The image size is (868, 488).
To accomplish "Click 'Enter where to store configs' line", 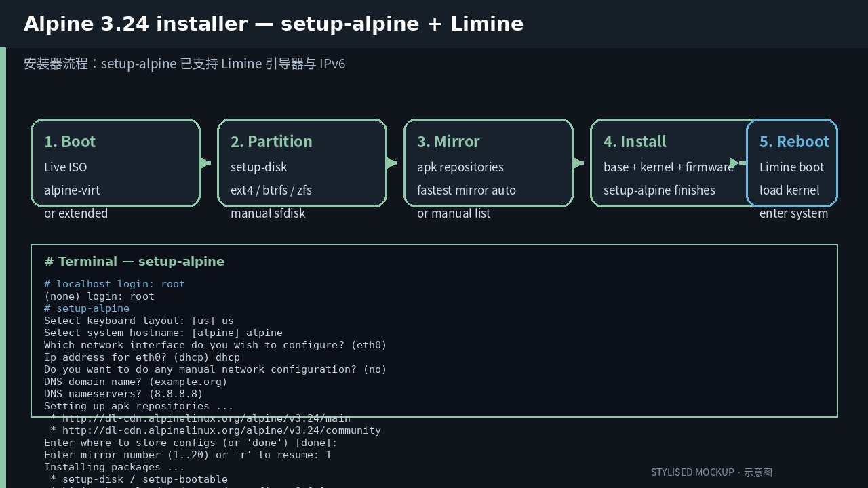I will [191, 443].
